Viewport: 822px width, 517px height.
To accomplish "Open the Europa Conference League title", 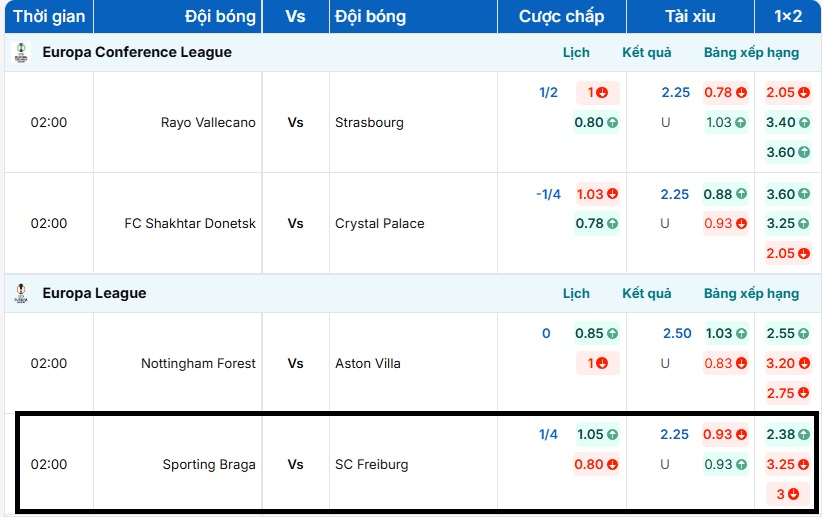I will [137, 52].
